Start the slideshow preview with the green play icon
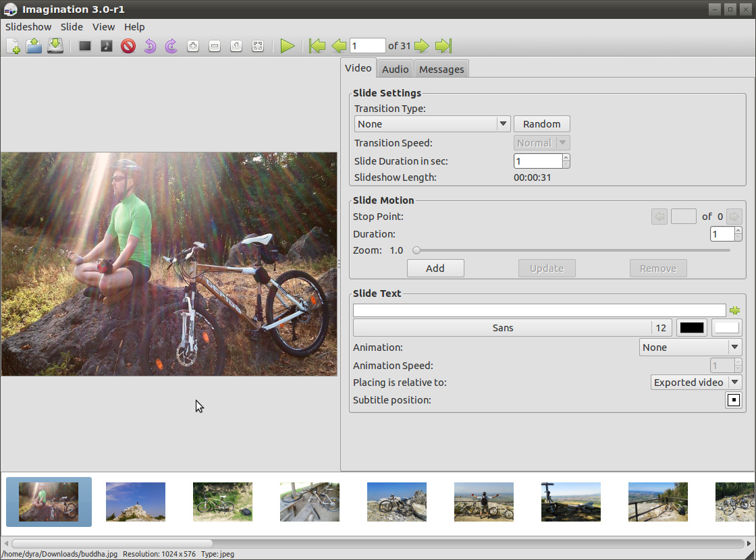 (x=288, y=47)
